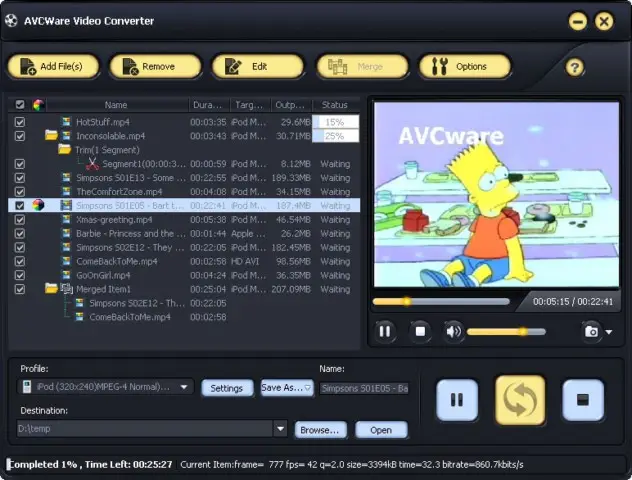Click the Remove button
Image resolution: width=632 pixels, height=480 pixels.
click(156, 66)
